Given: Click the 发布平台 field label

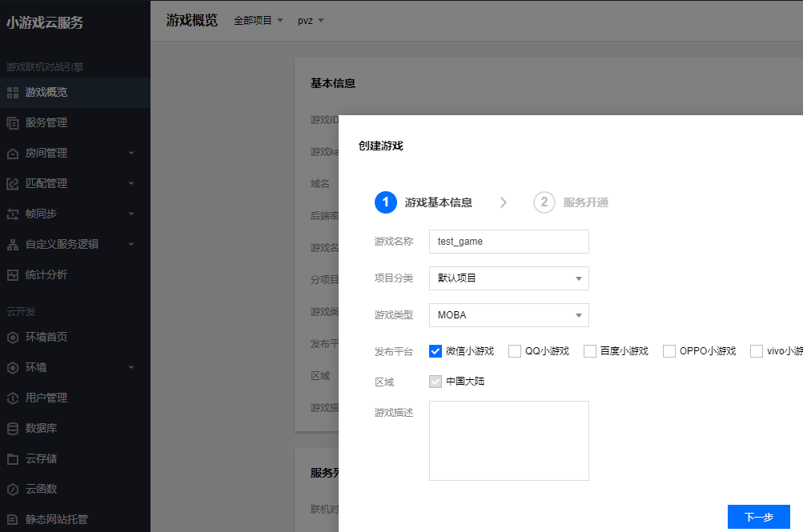Looking at the screenshot, I should (x=393, y=351).
